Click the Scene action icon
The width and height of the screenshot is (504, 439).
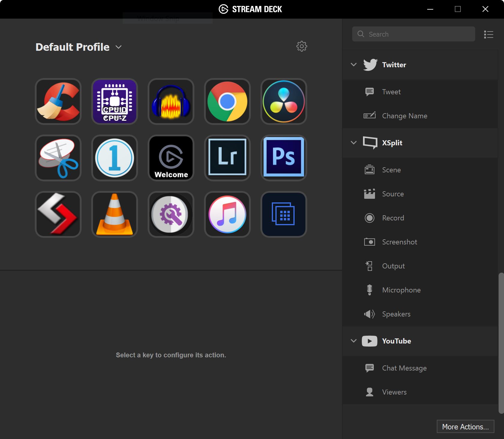[x=370, y=170]
